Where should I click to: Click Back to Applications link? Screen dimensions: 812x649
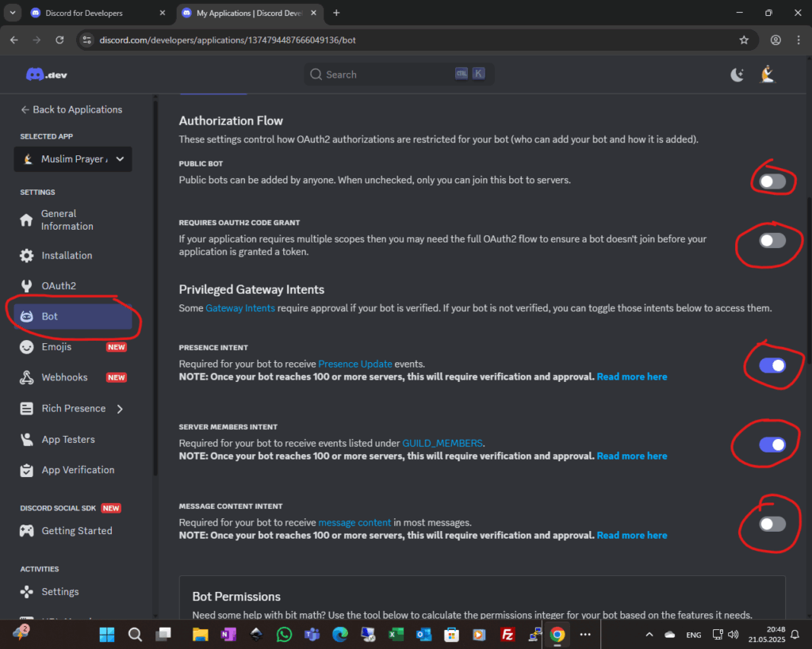coord(71,109)
